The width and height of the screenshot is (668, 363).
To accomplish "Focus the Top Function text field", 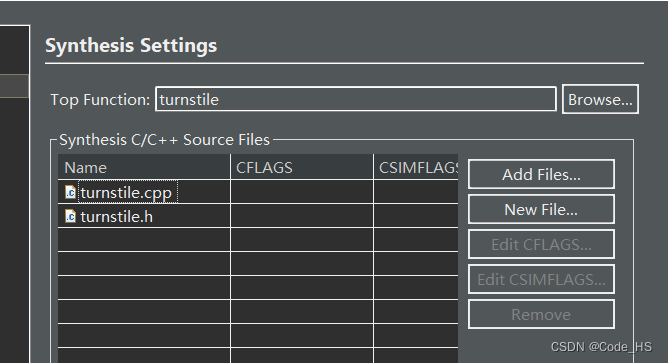I will pyautogui.click(x=356, y=99).
